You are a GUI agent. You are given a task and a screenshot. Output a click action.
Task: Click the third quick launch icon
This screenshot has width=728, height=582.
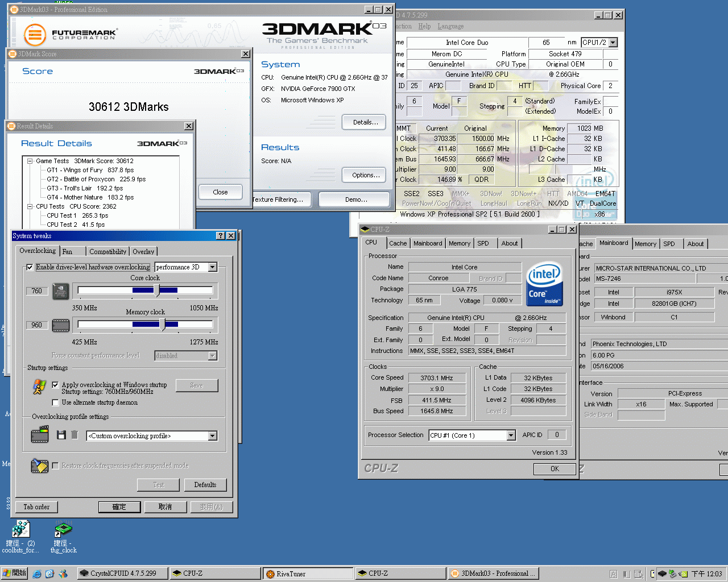63,574
